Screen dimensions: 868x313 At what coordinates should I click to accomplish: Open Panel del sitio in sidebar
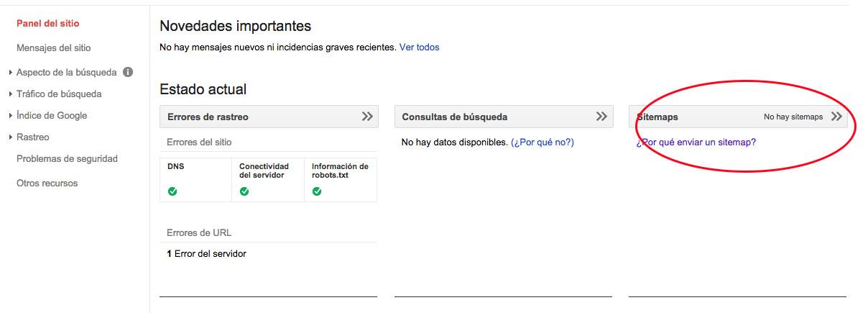coord(47,24)
